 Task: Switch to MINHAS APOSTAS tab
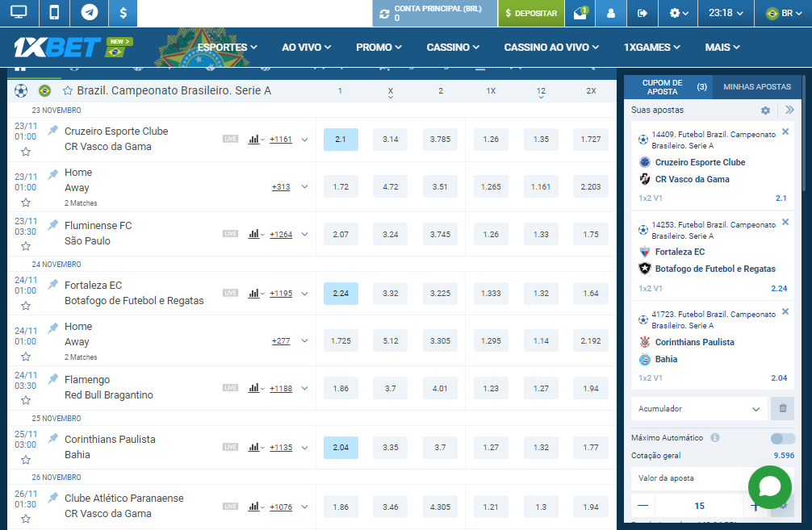pyautogui.click(x=757, y=87)
